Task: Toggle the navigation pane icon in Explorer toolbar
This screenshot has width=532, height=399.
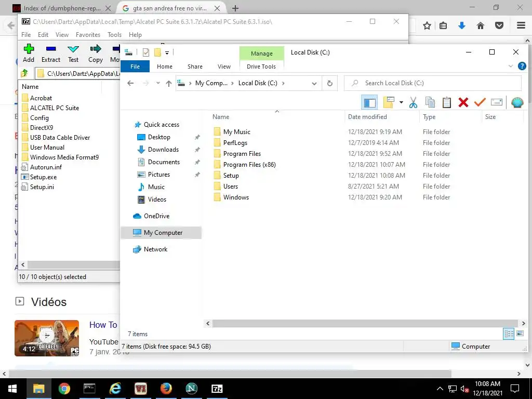Action: click(369, 102)
